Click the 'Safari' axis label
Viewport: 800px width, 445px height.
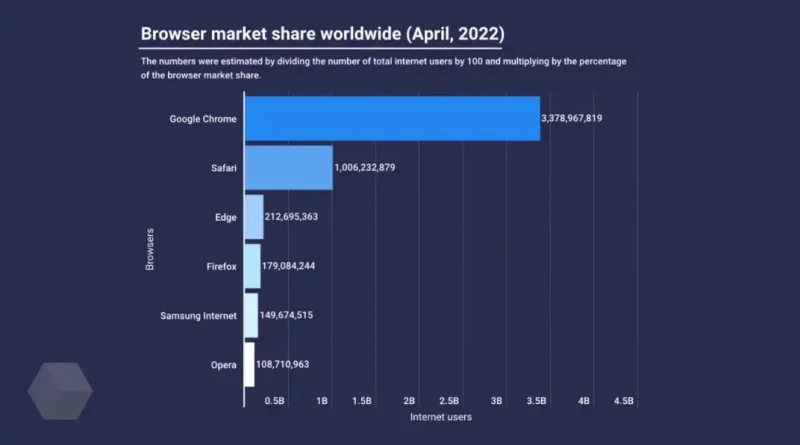(x=224, y=168)
